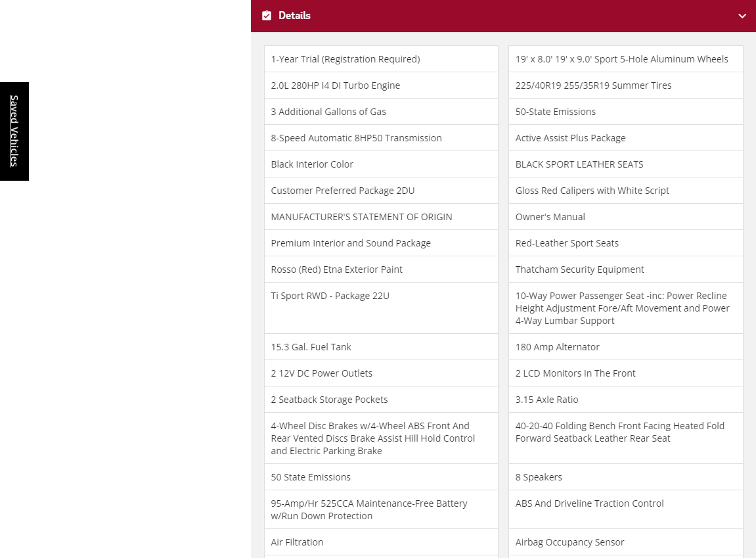The width and height of the screenshot is (756, 558).
Task: Click the Active Assist Plus Package cell
Action: coord(570,138)
